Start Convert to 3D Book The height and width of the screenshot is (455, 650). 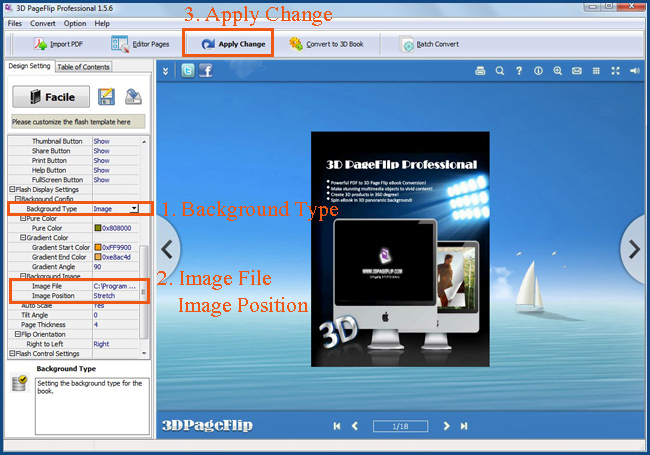click(x=326, y=44)
